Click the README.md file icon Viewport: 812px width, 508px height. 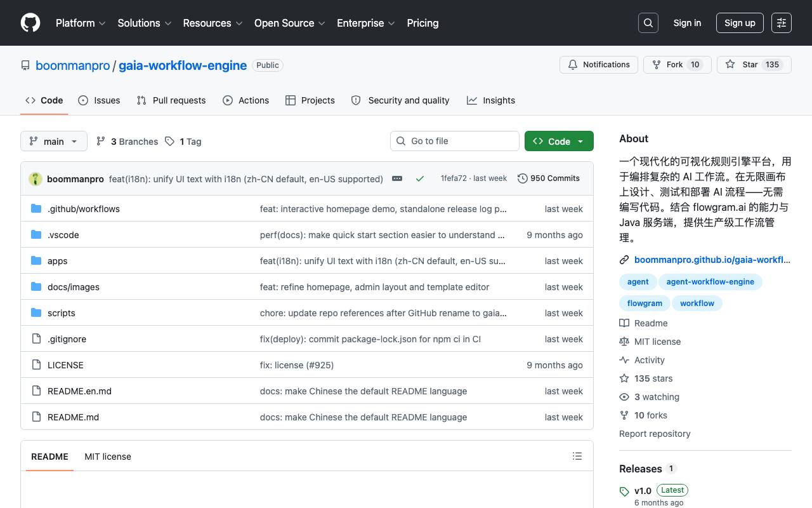[x=36, y=417]
